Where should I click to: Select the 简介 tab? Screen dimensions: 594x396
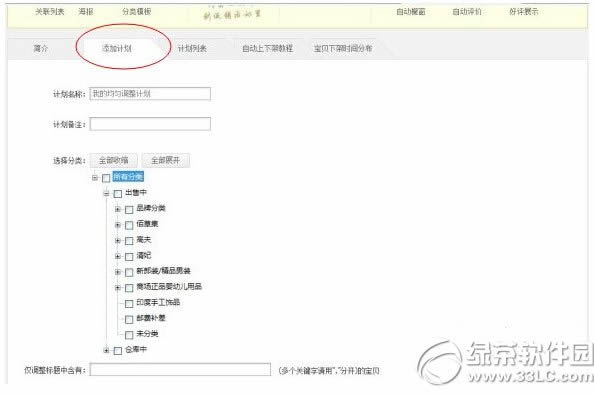coord(41,48)
